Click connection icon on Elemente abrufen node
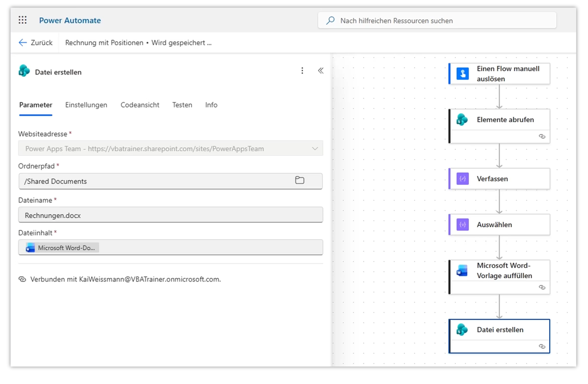Viewport: 588px width, 384px height. (542, 137)
